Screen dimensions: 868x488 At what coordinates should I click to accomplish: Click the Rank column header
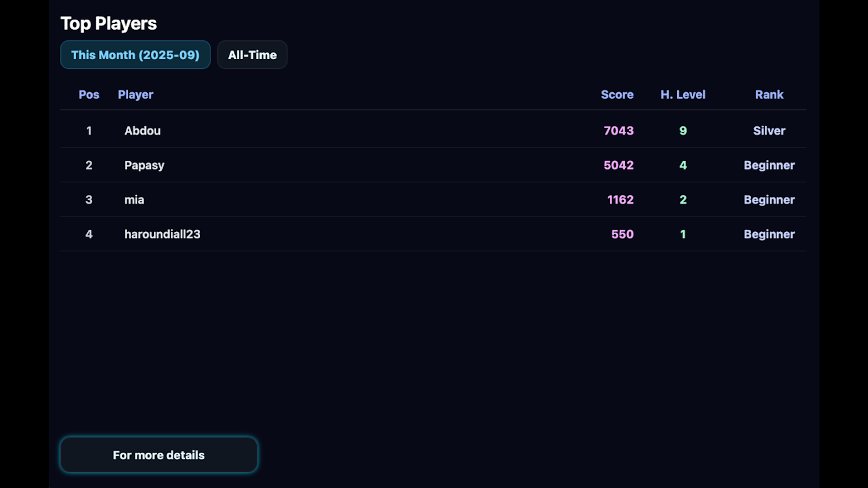coord(769,95)
